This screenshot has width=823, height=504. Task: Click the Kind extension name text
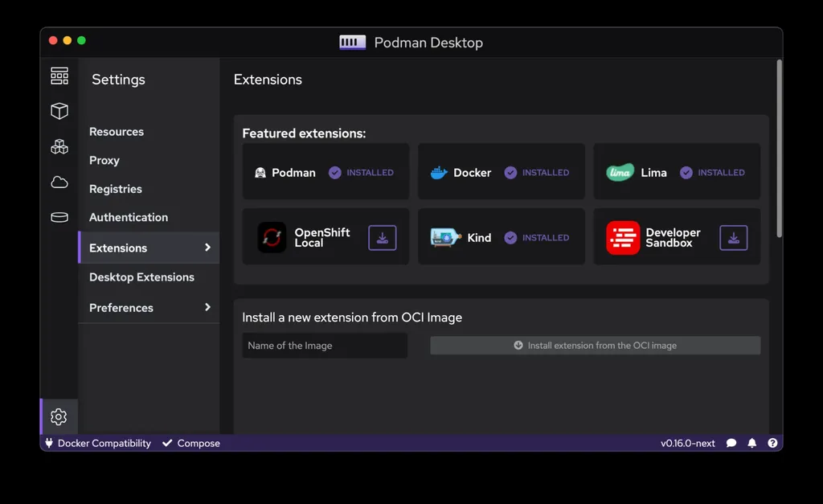click(x=479, y=238)
